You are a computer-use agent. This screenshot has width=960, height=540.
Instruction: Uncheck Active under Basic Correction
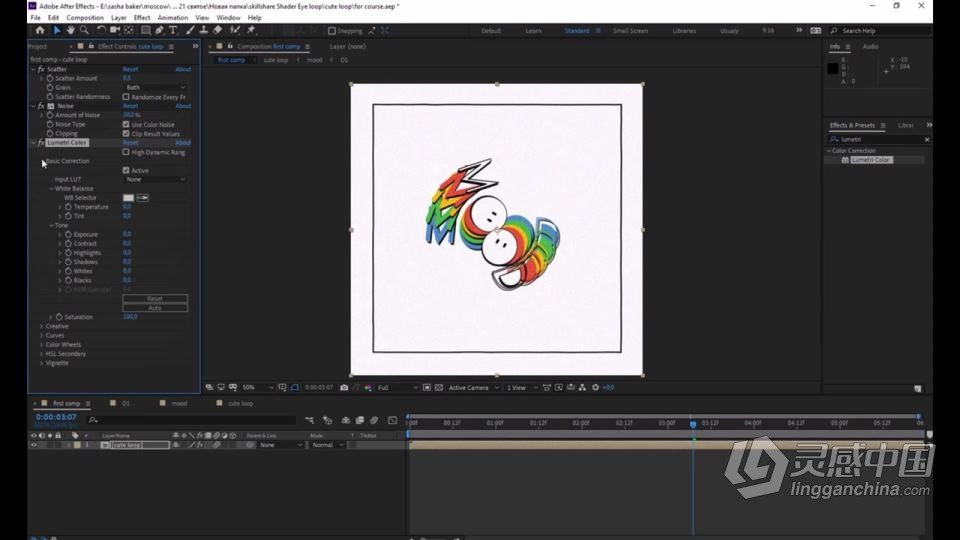coord(126,170)
